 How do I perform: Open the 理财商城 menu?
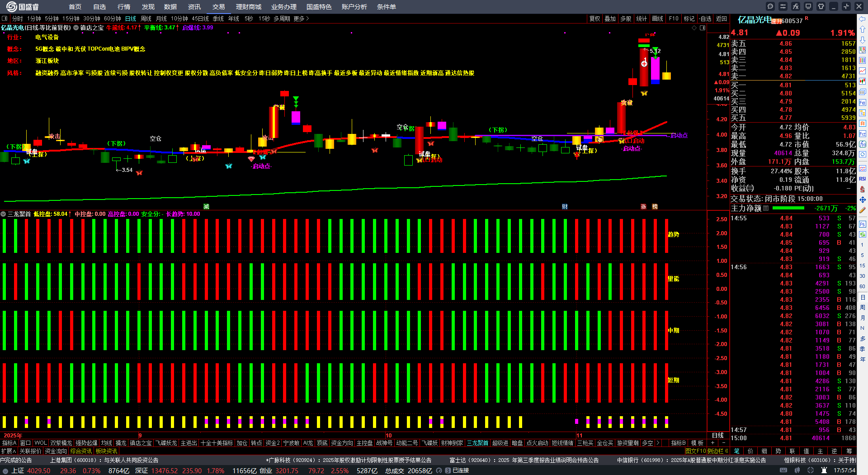[249, 7]
